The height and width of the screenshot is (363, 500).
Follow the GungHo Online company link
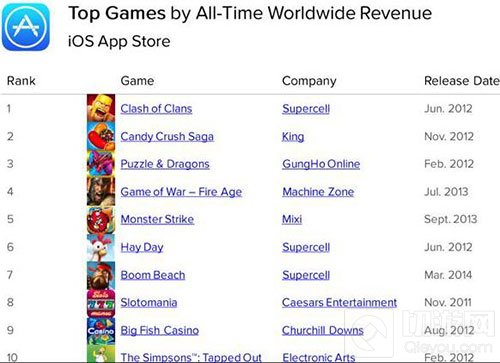pos(321,164)
